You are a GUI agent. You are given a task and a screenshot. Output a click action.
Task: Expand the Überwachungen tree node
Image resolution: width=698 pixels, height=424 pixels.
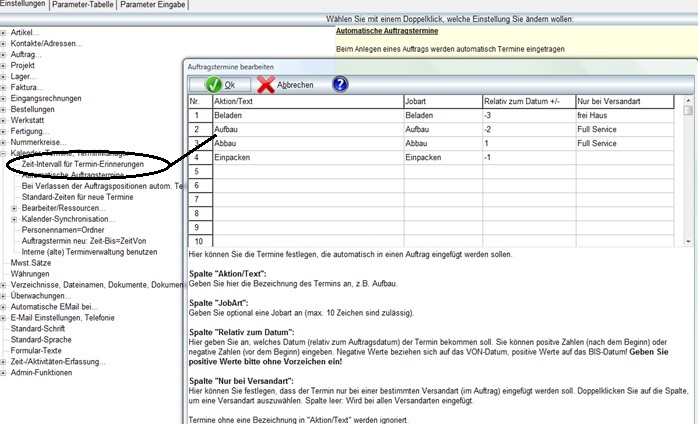click(3, 296)
